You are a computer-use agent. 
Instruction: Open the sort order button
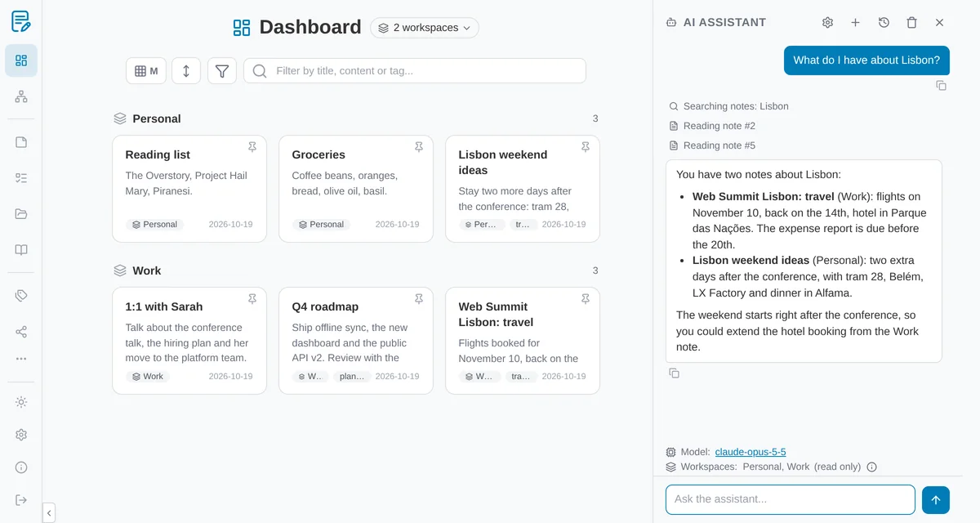186,71
